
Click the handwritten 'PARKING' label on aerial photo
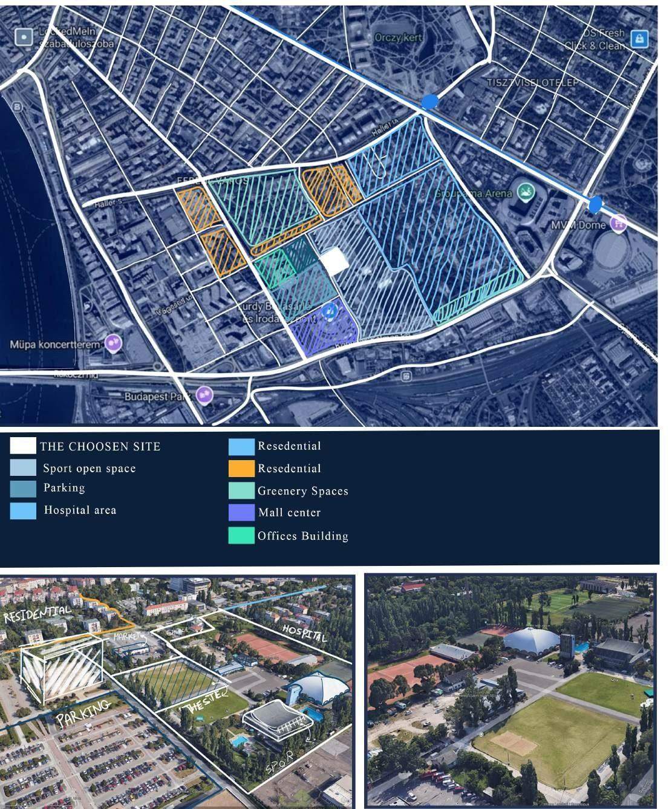83,713
